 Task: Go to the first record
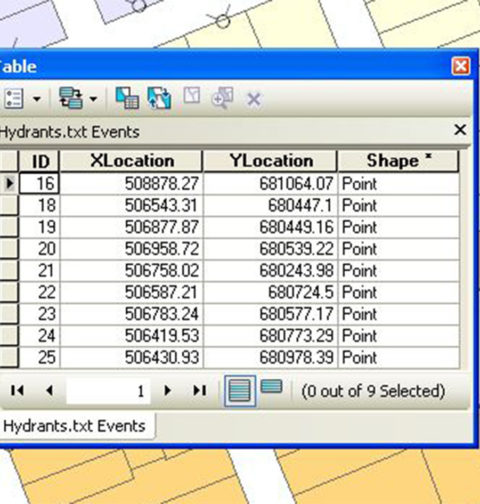point(17,390)
